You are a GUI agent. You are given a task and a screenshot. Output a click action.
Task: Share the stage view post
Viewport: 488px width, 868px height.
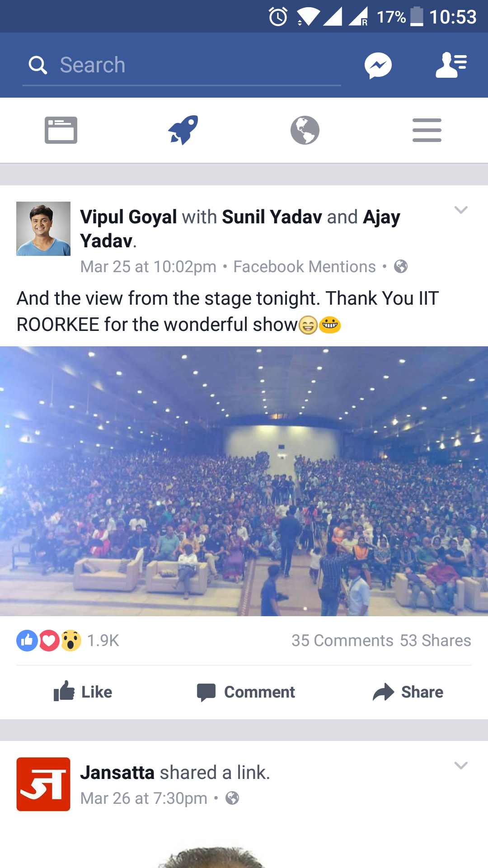pyautogui.click(x=408, y=692)
